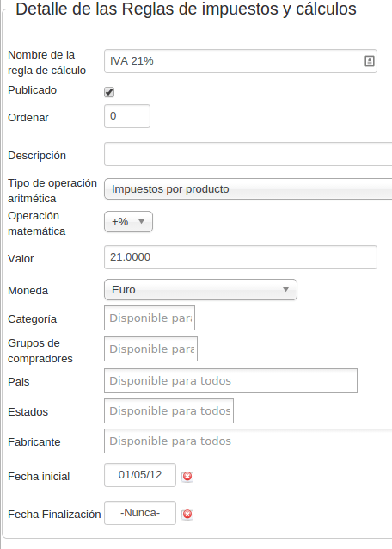392x549 pixels.
Task: Select the Valor field showing 21.0000
Action: point(241,257)
